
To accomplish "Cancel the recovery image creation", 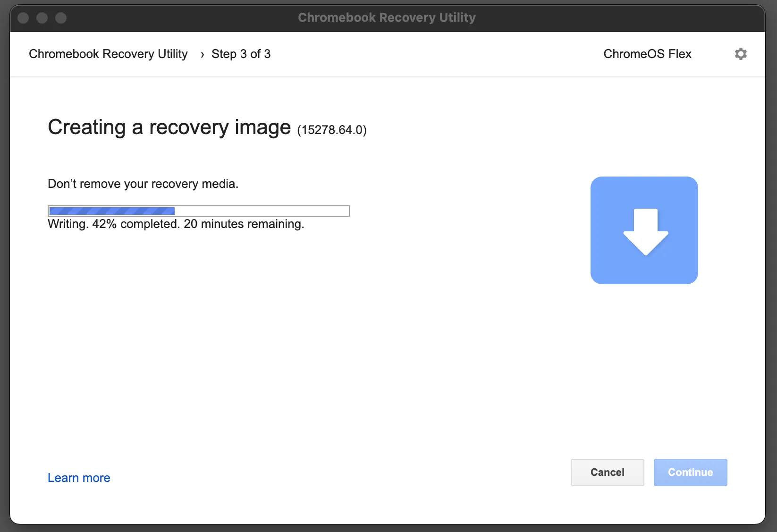I will 607,472.
